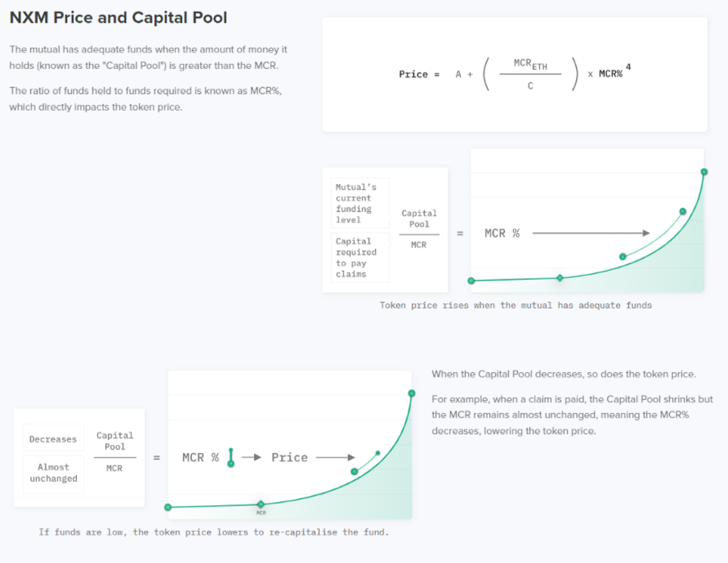Click the "If funds are low" caption text
The image size is (728, 563).
pyautogui.click(x=214, y=532)
